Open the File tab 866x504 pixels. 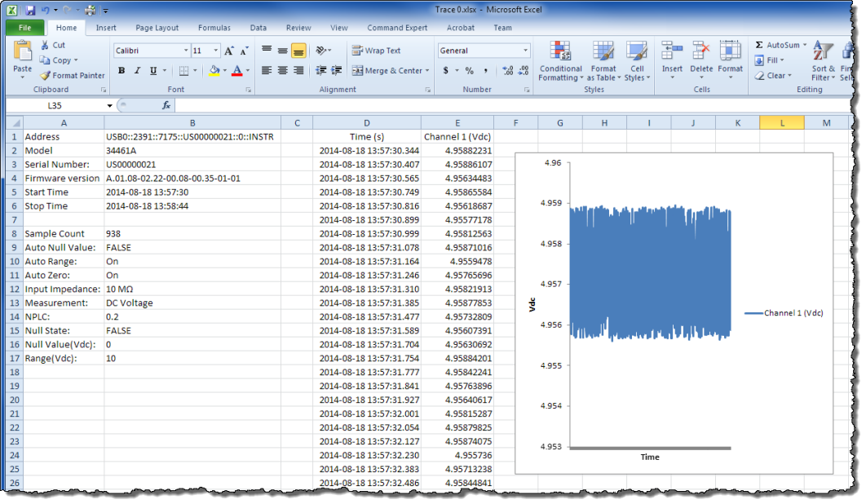[x=24, y=28]
